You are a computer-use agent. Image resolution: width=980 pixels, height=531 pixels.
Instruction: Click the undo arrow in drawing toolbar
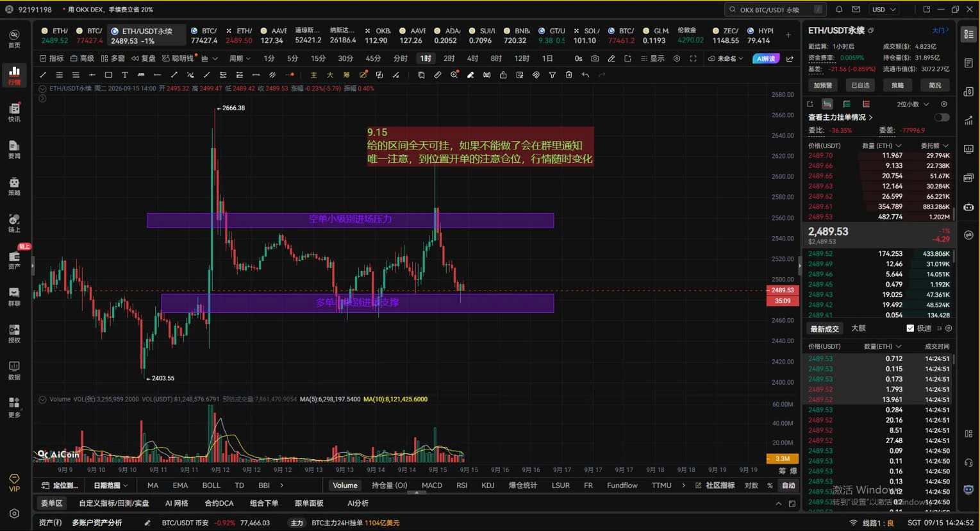pyautogui.click(x=585, y=75)
